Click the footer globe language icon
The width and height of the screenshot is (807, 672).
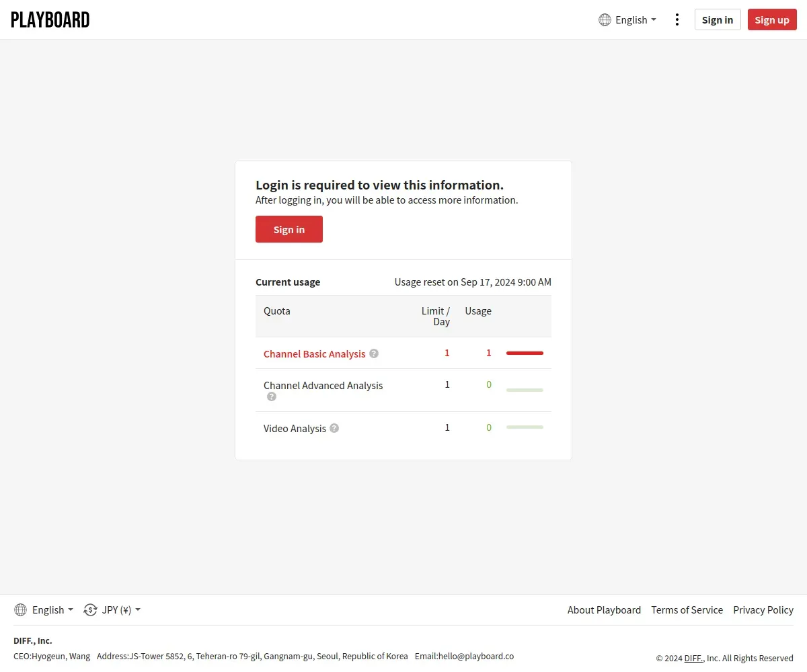coord(21,610)
